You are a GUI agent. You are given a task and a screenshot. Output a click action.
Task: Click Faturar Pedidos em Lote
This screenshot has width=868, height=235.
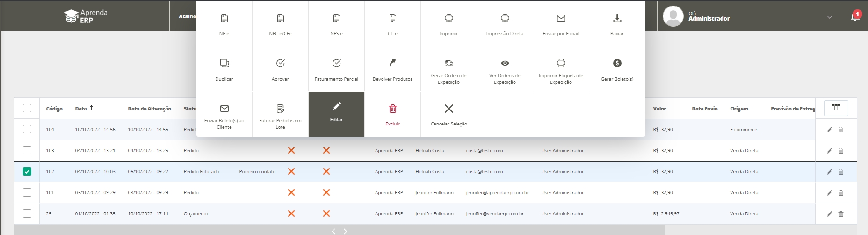pyautogui.click(x=280, y=115)
